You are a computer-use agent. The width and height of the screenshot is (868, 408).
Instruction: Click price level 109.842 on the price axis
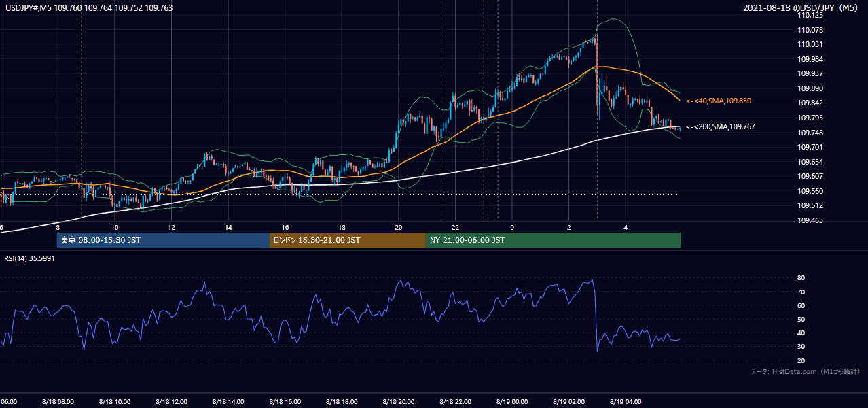[811, 103]
